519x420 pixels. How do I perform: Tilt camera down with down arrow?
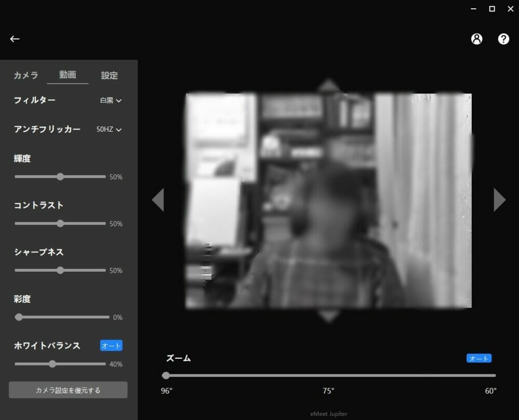click(x=328, y=316)
